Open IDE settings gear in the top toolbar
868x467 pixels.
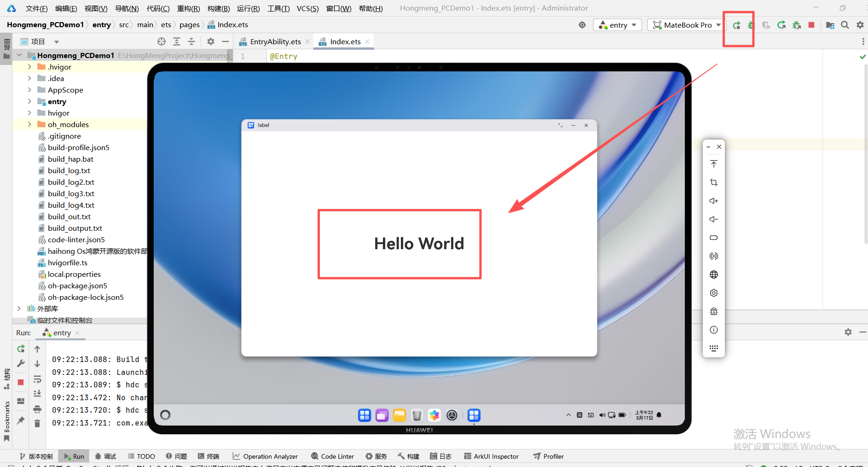[860, 25]
